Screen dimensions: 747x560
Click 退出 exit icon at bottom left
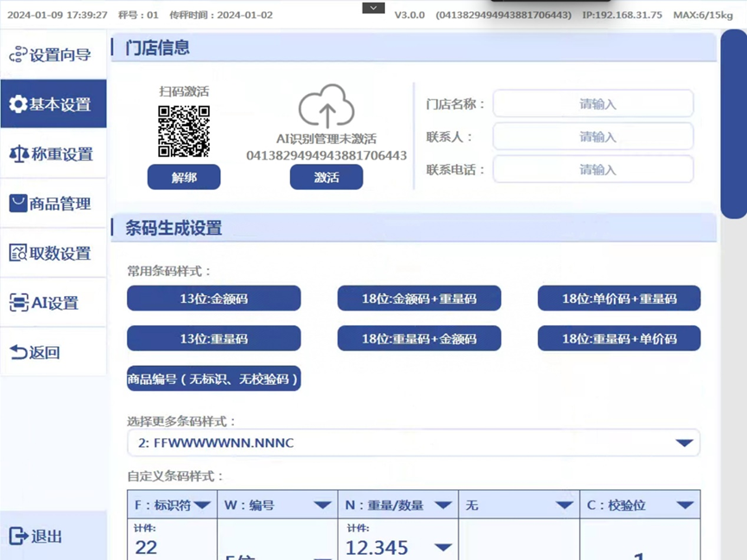coord(18,536)
